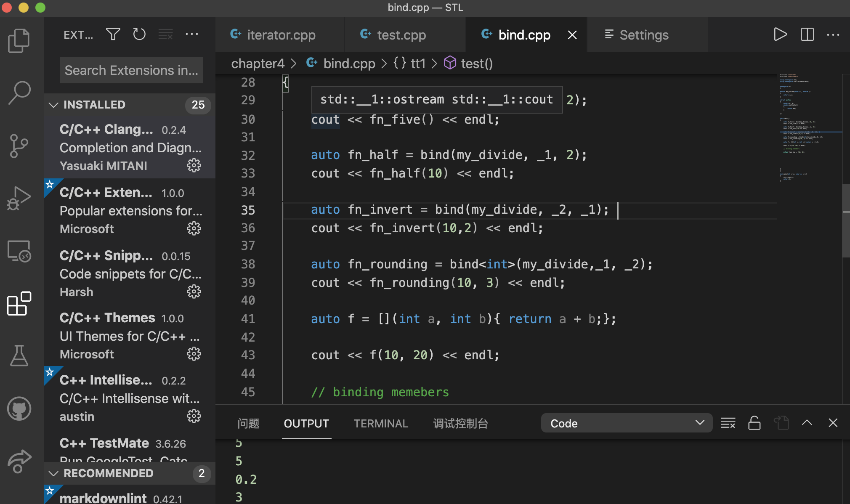Viewport: 850px width, 504px height.
Task: Switch to Settings tab
Action: 647,34
